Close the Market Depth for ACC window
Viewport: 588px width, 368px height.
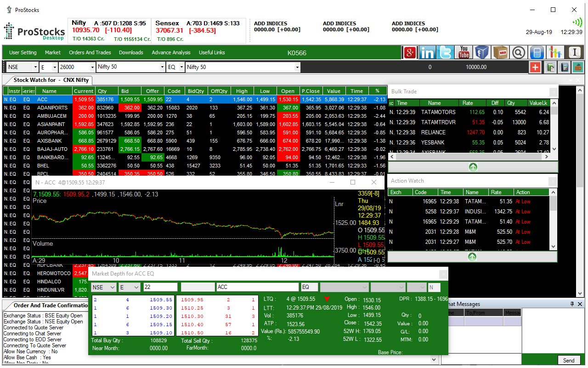point(443,274)
